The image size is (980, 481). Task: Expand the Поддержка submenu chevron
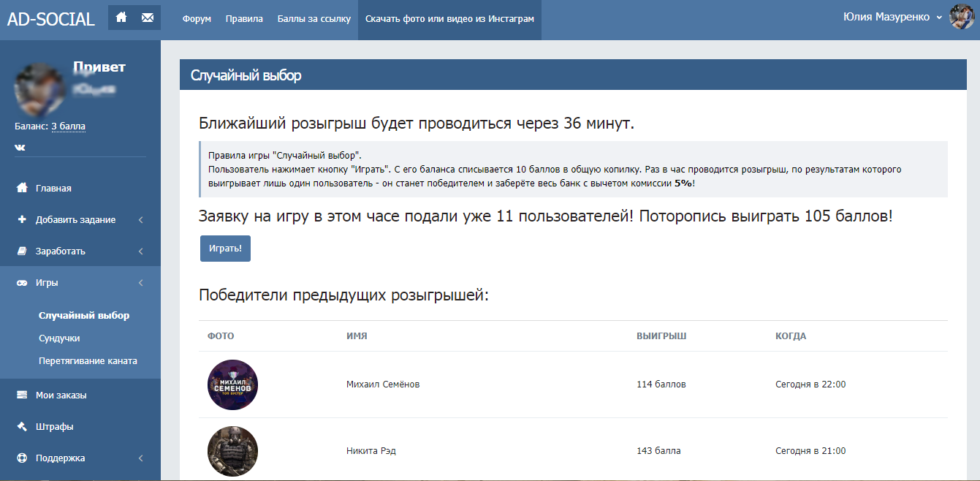point(140,458)
